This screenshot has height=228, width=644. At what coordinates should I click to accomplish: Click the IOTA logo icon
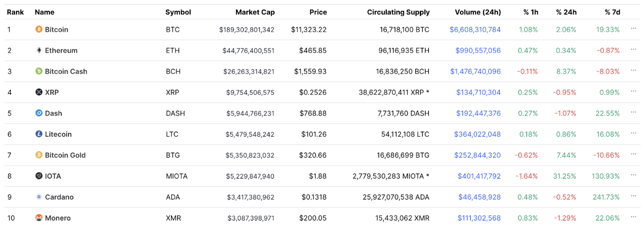(39, 176)
